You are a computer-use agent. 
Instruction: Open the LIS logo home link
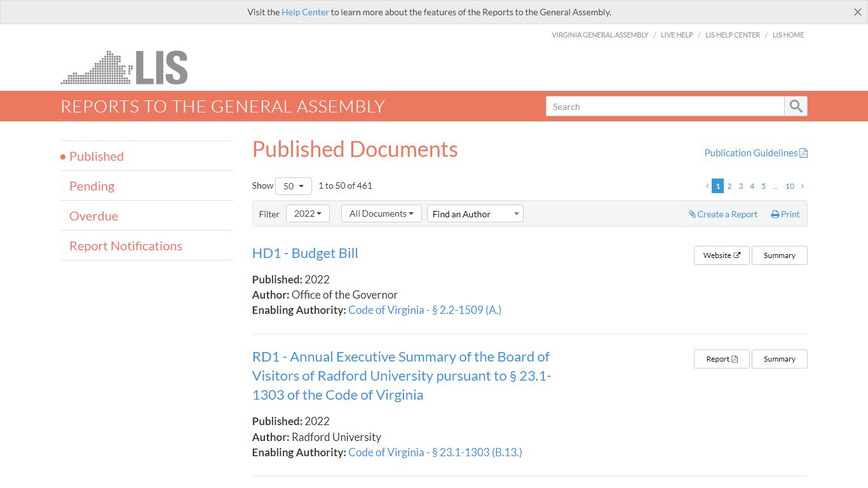(x=125, y=67)
